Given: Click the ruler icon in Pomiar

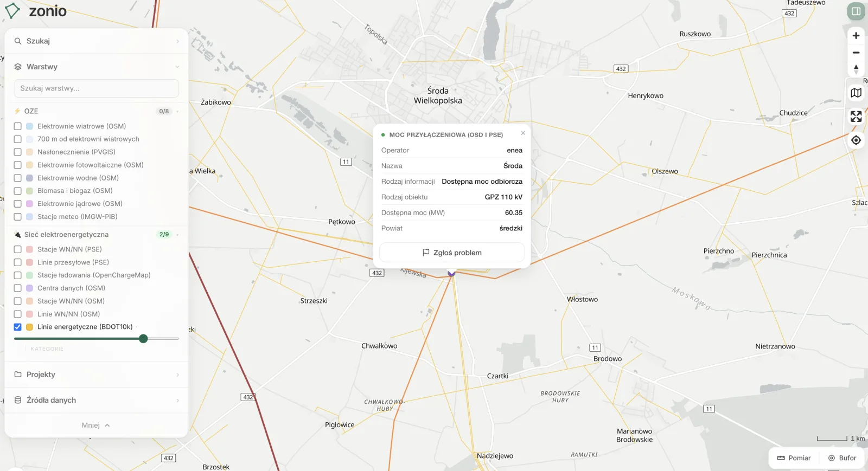Looking at the screenshot, I should 781,458.
